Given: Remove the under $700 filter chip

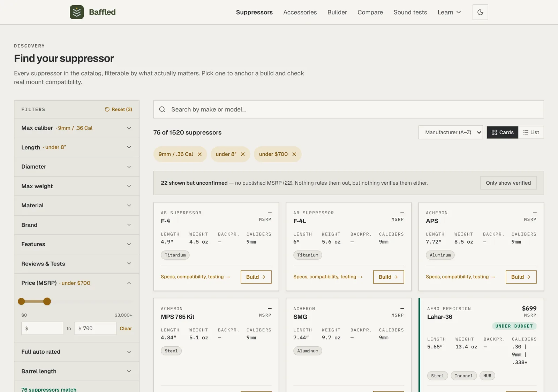Looking at the screenshot, I should tap(294, 154).
